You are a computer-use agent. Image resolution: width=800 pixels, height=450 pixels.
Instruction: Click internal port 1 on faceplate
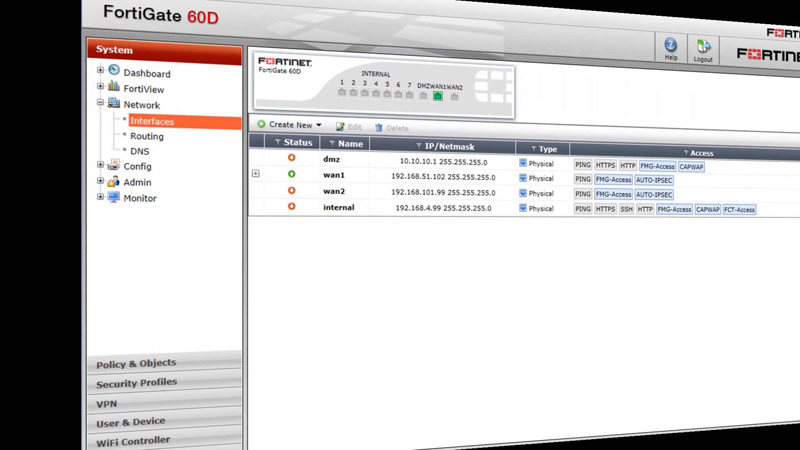(x=342, y=92)
